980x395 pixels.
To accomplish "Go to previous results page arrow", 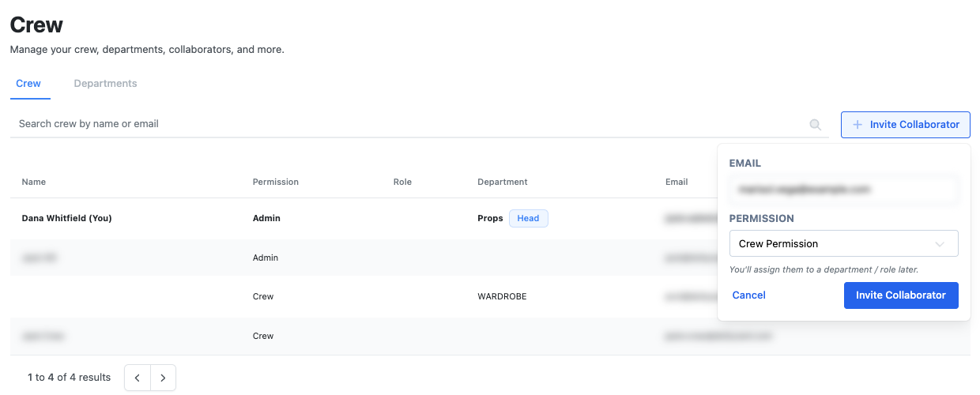I will pos(138,378).
